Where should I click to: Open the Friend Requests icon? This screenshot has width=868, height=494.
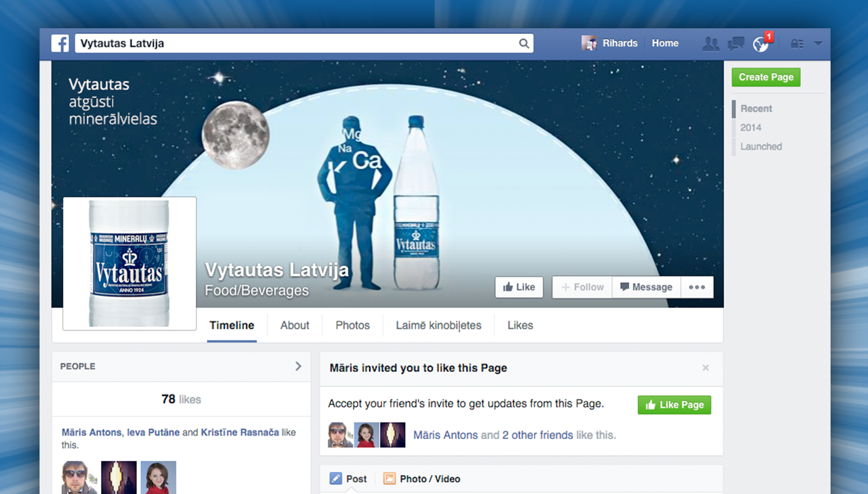(711, 43)
